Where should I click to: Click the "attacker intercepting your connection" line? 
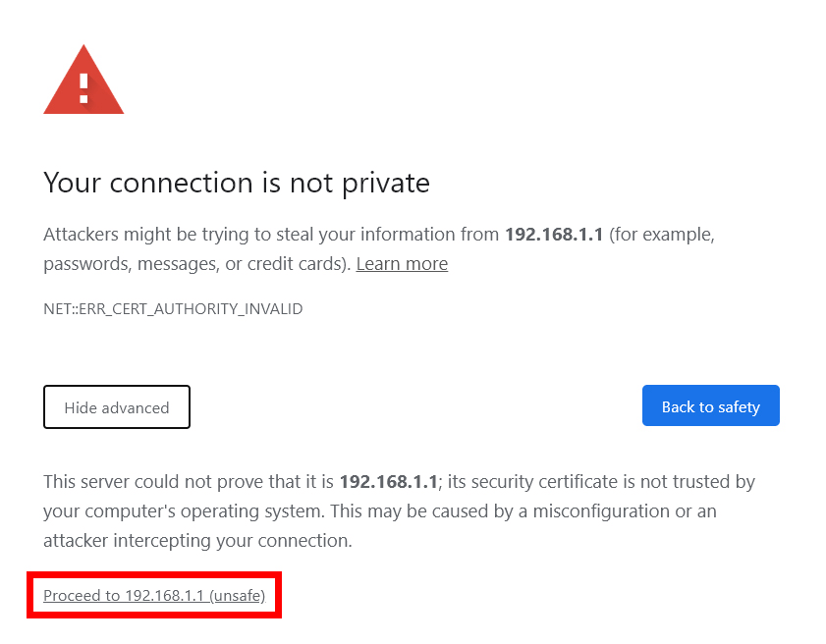pyautogui.click(x=197, y=541)
